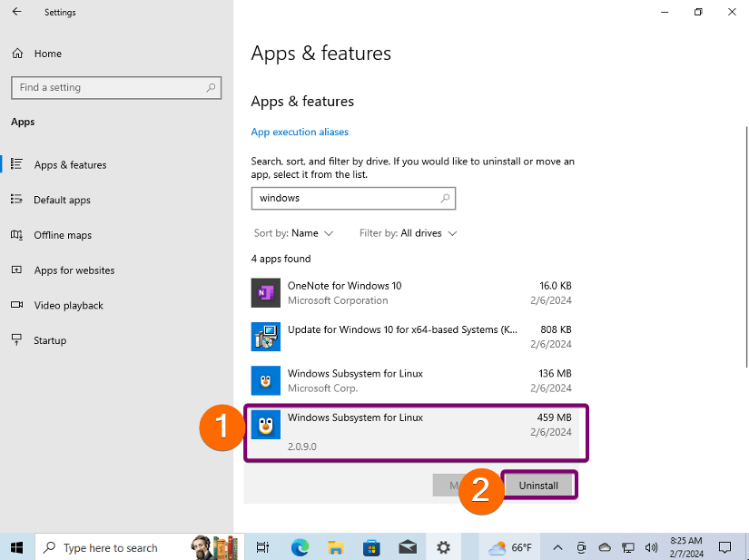The height and width of the screenshot is (560, 749).
Task: Open Action Center notifications icon
Action: point(725,547)
